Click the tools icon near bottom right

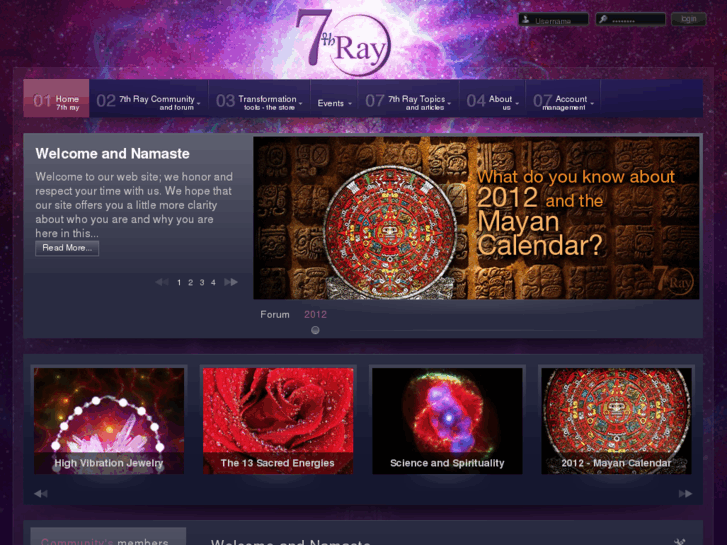coord(679,541)
